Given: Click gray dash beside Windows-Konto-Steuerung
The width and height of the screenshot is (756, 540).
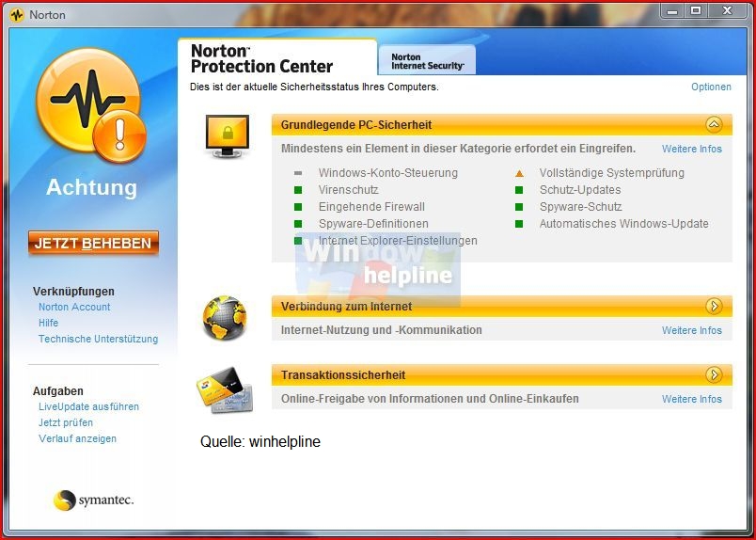Looking at the screenshot, I should [x=298, y=173].
